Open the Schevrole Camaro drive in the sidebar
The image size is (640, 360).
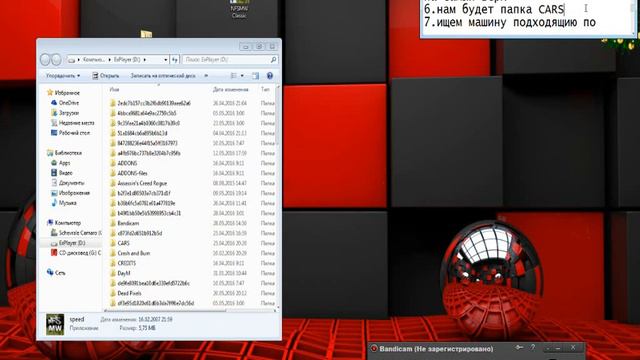tap(75, 233)
